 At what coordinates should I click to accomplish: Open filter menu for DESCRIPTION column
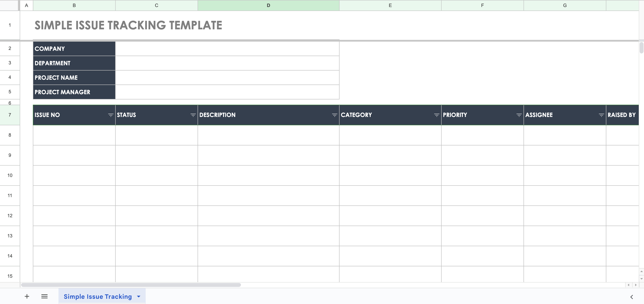coord(334,115)
